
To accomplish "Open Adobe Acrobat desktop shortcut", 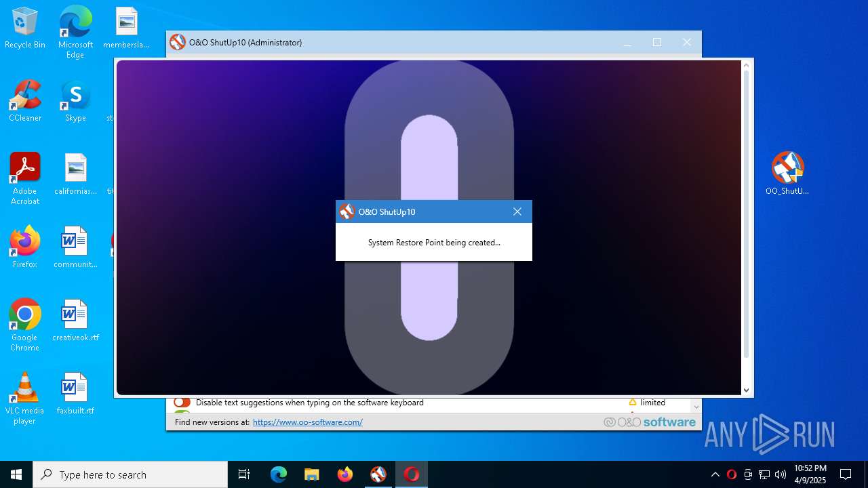I will [x=25, y=179].
